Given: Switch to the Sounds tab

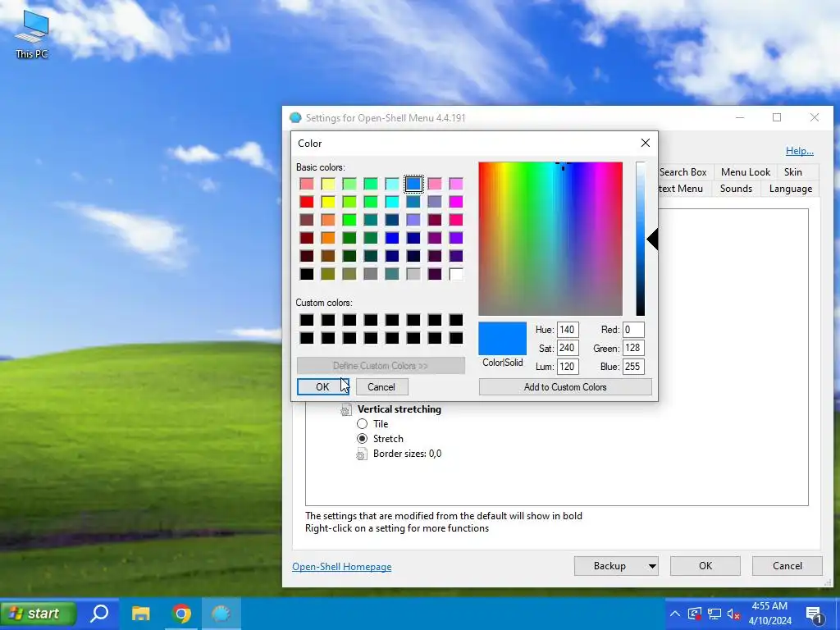Looking at the screenshot, I should click(736, 189).
